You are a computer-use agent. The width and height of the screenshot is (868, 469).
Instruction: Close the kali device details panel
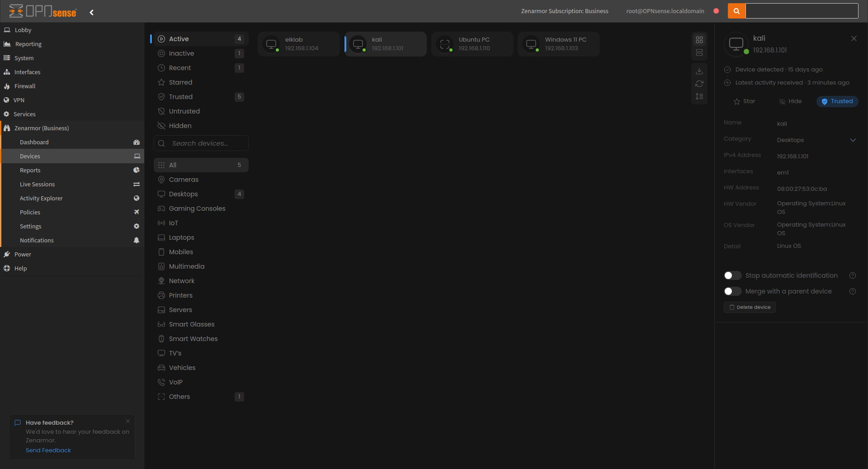click(854, 38)
